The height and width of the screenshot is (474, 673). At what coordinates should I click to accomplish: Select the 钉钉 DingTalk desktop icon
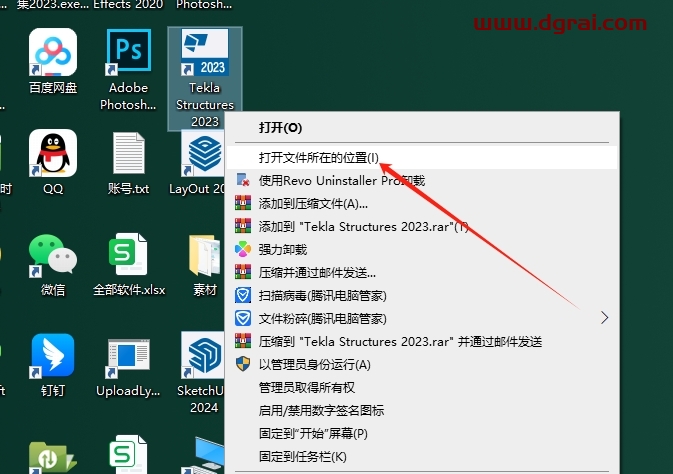53,365
